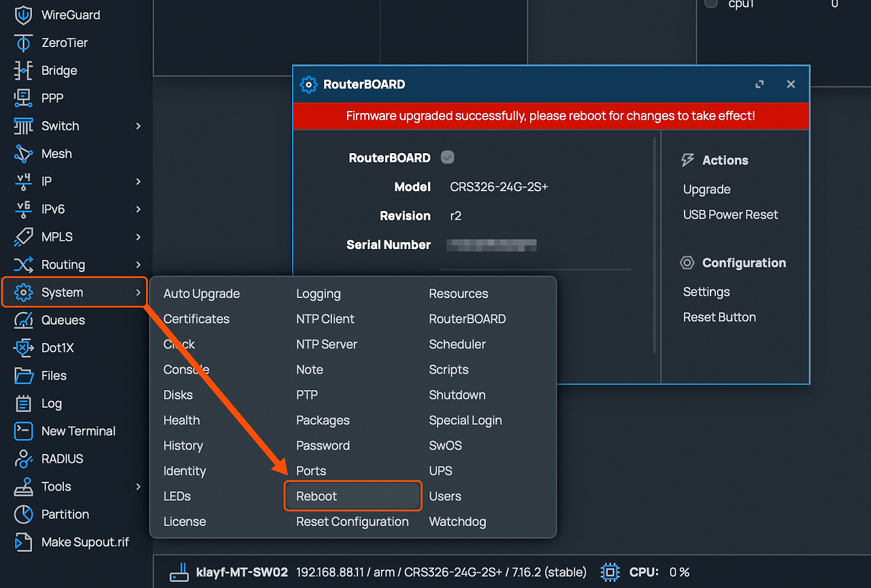The height and width of the screenshot is (588, 871).
Task: Expand the System submenu arrow
Action: click(138, 293)
